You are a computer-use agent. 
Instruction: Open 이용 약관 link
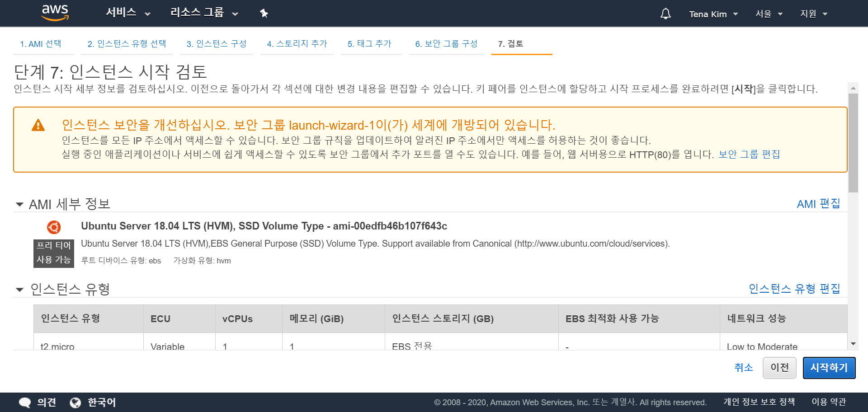click(829, 402)
